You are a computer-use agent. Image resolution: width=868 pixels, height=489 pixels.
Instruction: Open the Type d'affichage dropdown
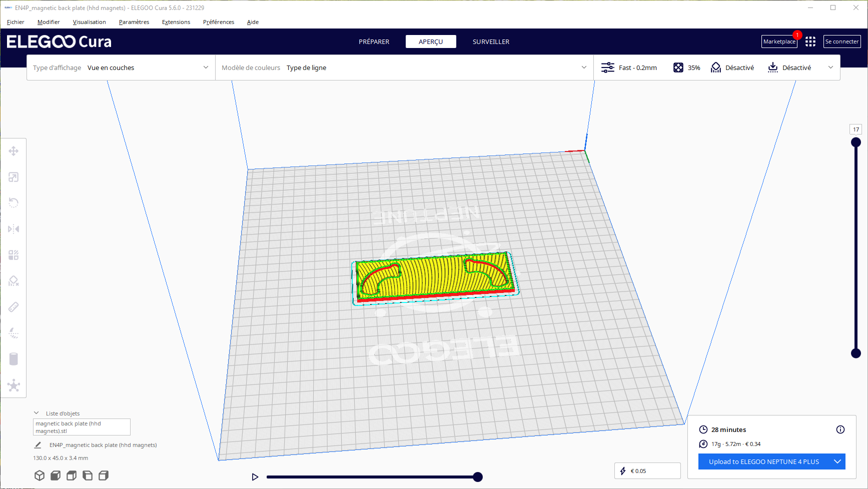click(x=121, y=67)
